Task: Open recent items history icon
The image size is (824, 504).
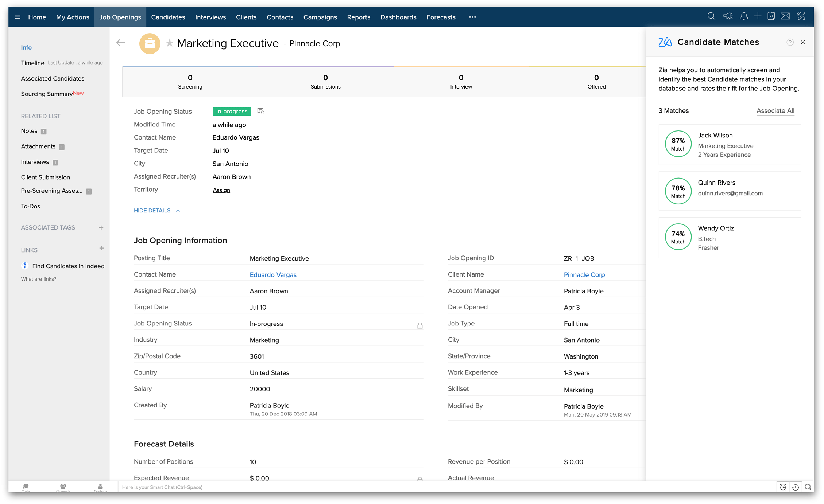Action: [x=796, y=487]
